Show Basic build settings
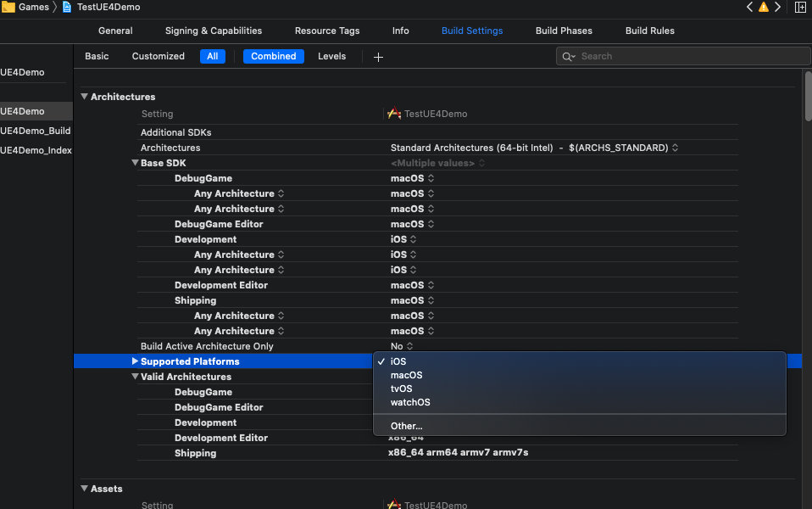This screenshot has width=812, height=509. [x=97, y=56]
